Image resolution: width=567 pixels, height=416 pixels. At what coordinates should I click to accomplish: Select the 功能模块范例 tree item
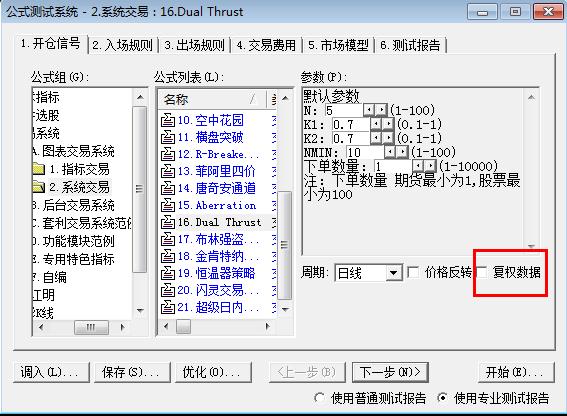73,241
